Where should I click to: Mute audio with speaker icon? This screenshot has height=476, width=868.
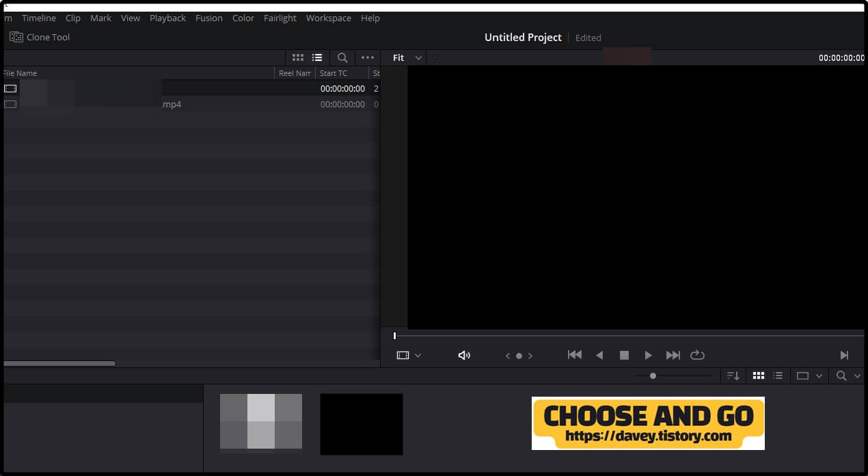[x=464, y=356]
